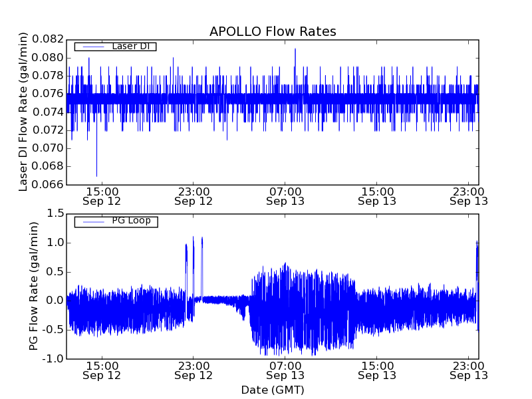This screenshot has width=532, height=399.
Task: Click the "PG Flow Rate (gal/min)" axis label
Action: pyautogui.click(x=34, y=287)
